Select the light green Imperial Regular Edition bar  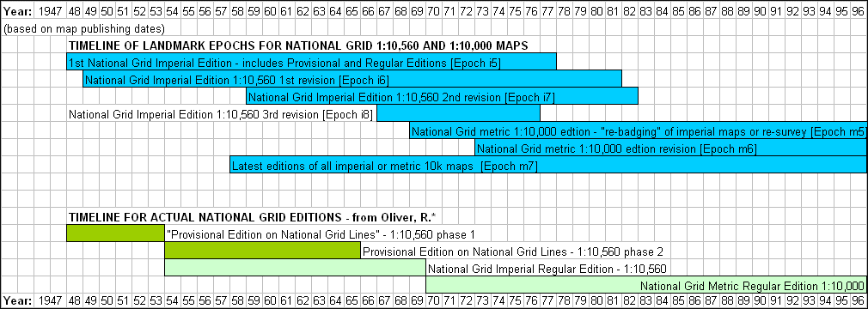click(x=295, y=267)
